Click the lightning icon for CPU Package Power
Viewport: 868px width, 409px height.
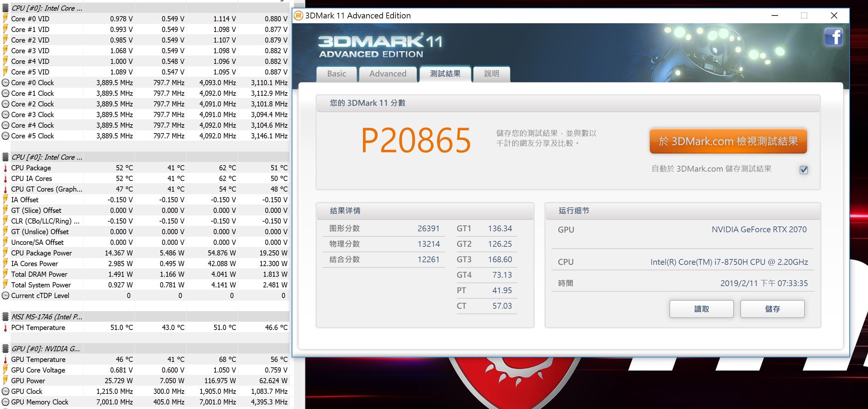(5, 253)
